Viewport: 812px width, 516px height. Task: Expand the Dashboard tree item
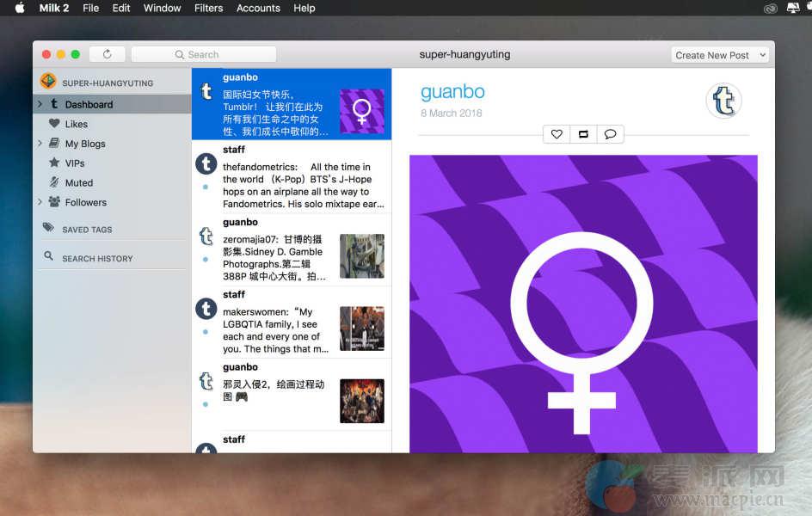[40, 104]
